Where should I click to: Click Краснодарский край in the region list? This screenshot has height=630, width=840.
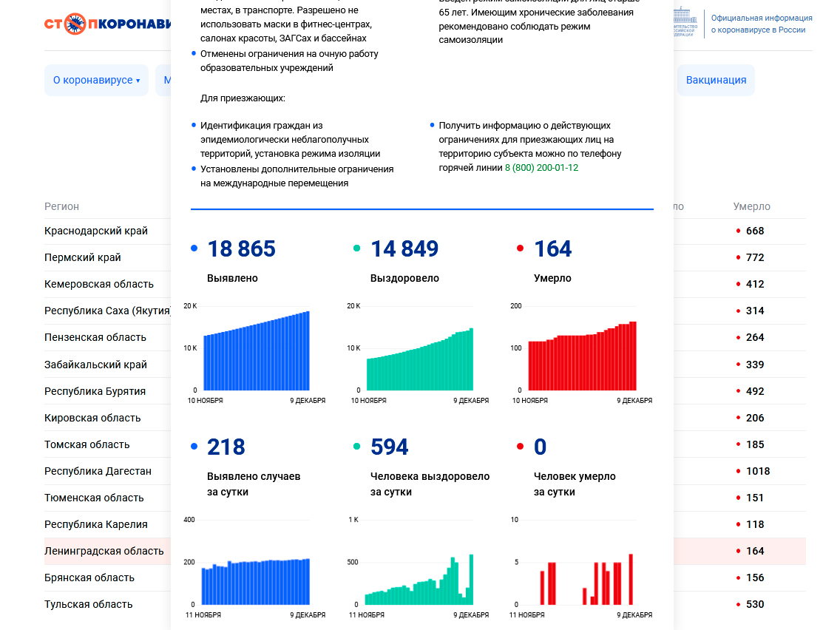click(96, 231)
